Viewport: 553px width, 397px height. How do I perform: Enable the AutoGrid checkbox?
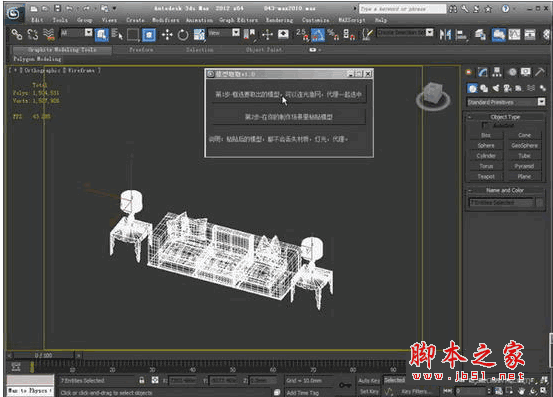point(486,125)
